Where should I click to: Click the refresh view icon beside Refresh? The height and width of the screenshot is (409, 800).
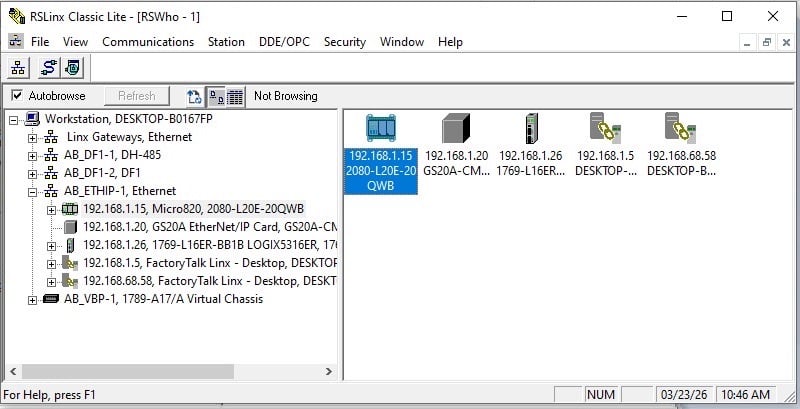pos(194,96)
